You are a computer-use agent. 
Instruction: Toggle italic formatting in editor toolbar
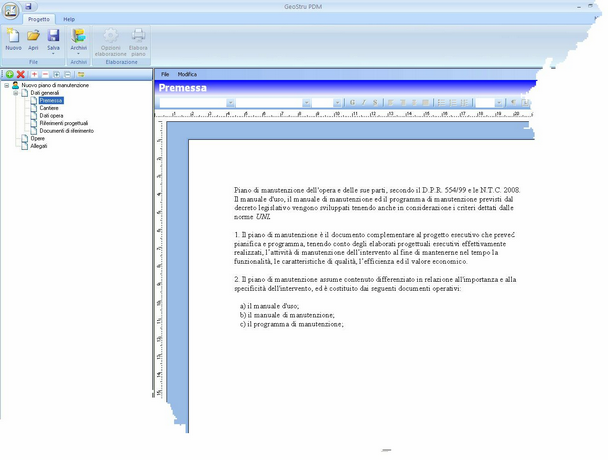tap(364, 103)
